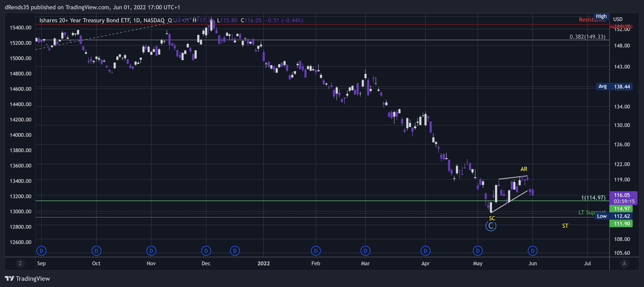This screenshot has width=644, height=287.
Task: Select the yellow AR annotation
Action: point(524,169)
